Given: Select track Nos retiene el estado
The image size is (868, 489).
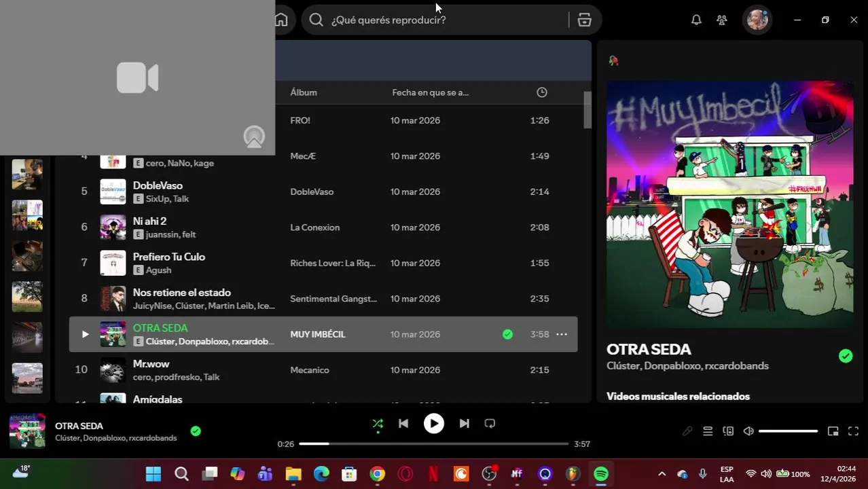Looking at the screenshot, I should coord(182,293).
